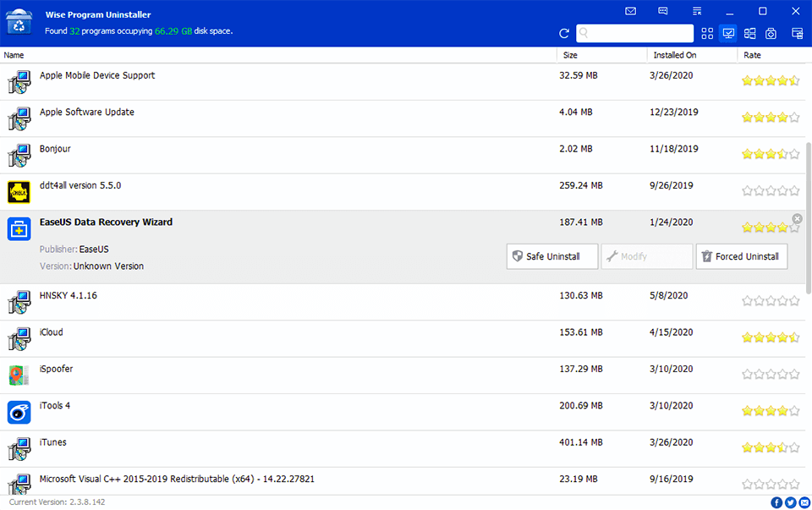
Task: Select the iTools 4 program name
Action: (x=55, y=406)
